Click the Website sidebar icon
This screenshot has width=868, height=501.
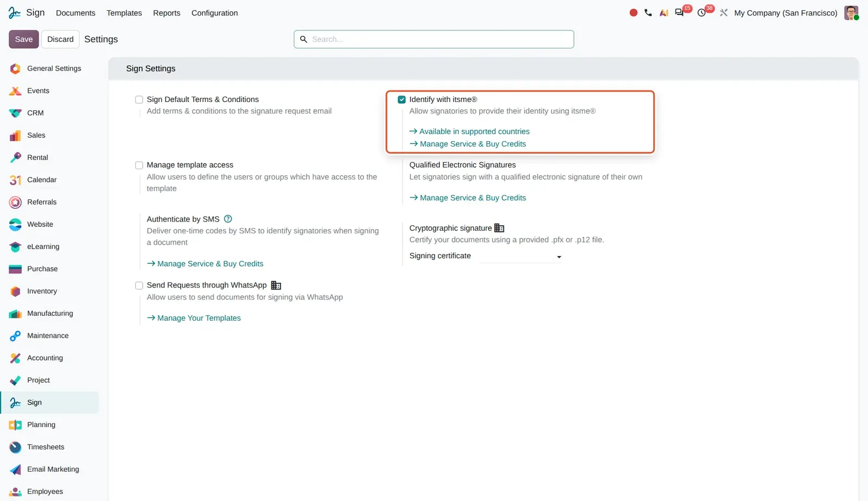coord(15,224)
